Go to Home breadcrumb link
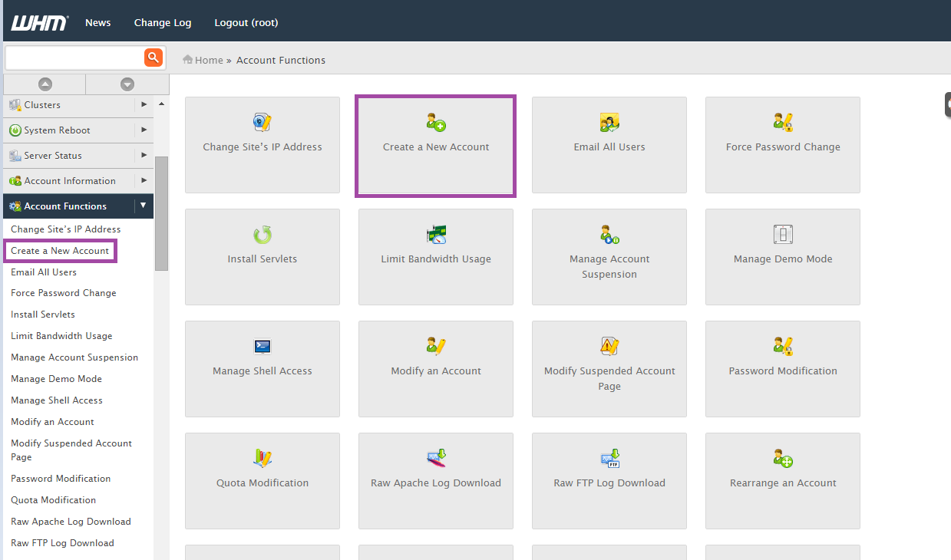 [208, 61]
